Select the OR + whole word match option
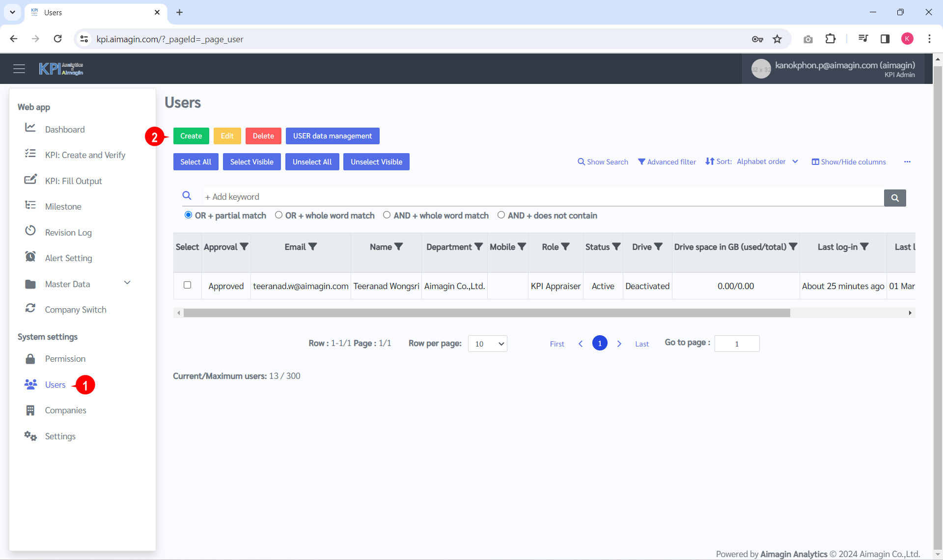The height and width of the screenshot is (560, 943). pos(278,215)
